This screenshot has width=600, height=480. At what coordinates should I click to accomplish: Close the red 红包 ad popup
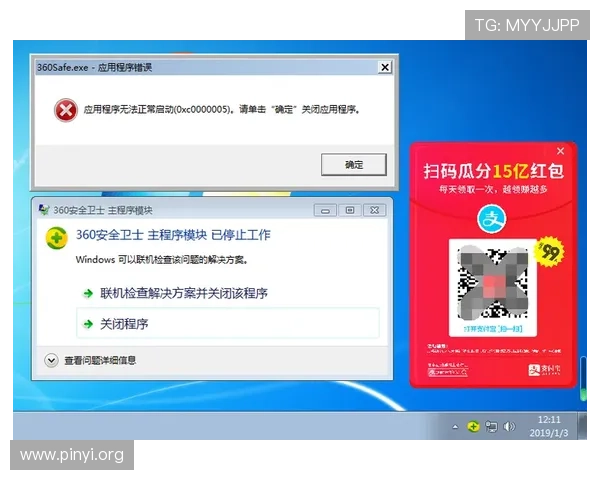click(561, 151)
